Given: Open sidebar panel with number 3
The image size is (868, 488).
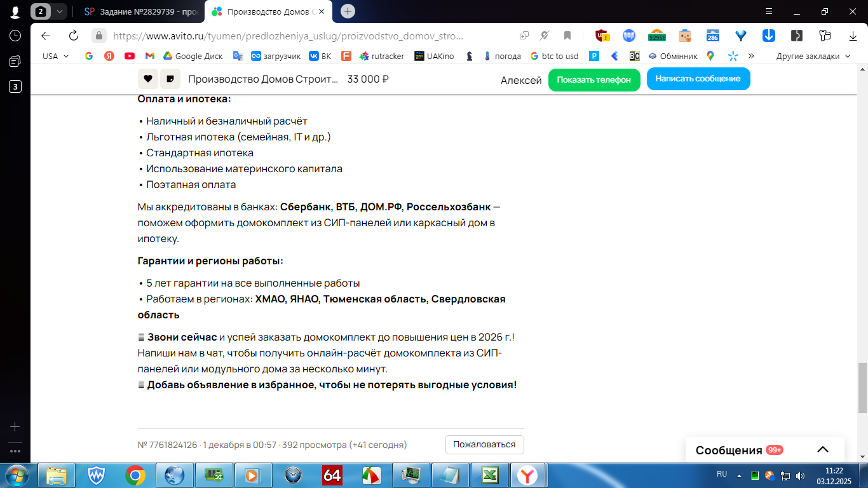Looking at the screenshot, I should pos(15,86).
